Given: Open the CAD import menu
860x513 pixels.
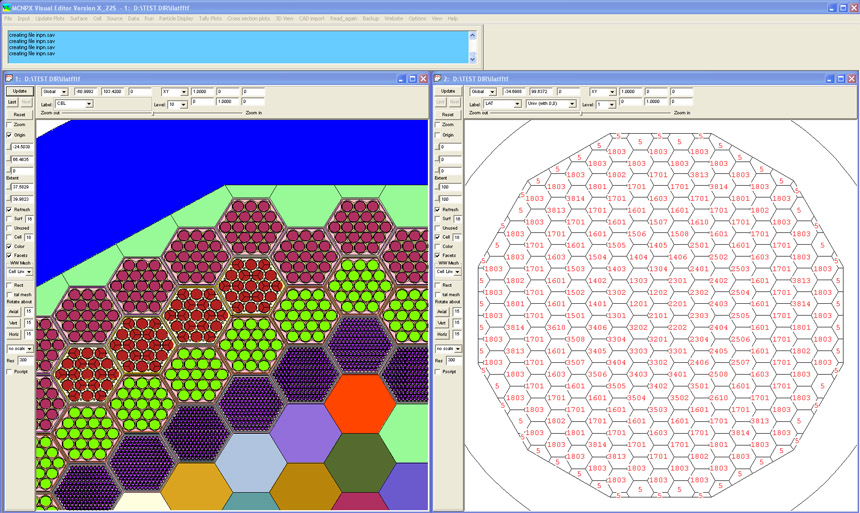Looking at the screenshot, I should pos(312,18).
